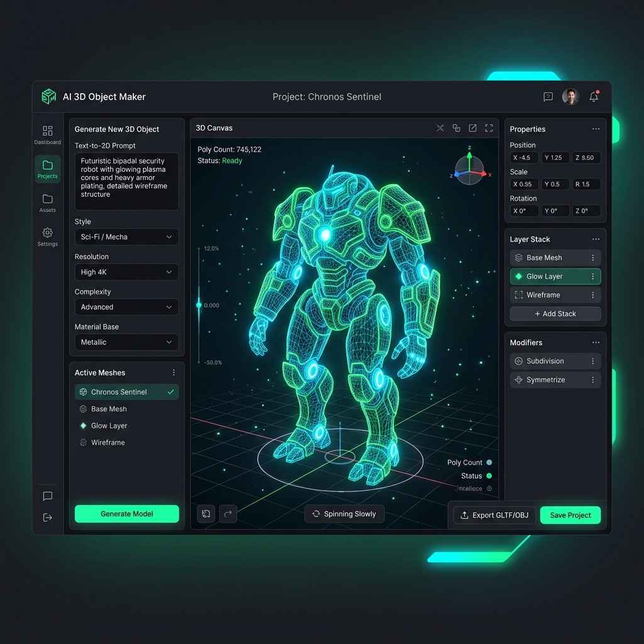The width and height of the screenshot is (644, 644).
Task: Click Scale Y field showing 0.5
Action: tap(555, 184)
